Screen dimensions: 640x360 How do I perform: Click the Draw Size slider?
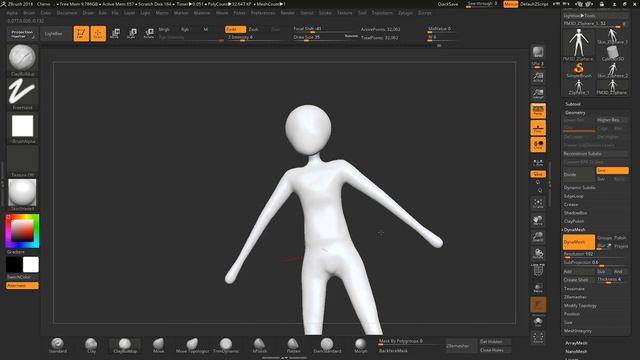(325, 38)
